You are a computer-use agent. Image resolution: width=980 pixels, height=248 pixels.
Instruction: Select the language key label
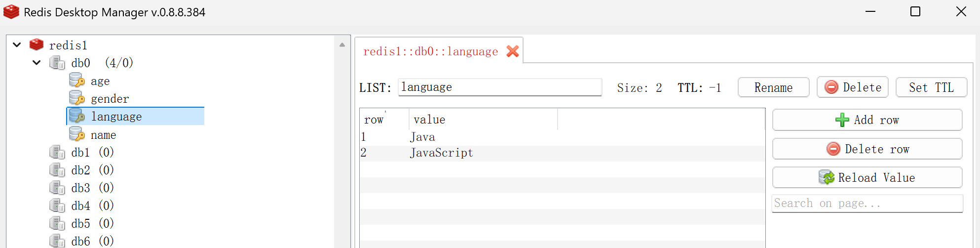[x=116, y=117]
